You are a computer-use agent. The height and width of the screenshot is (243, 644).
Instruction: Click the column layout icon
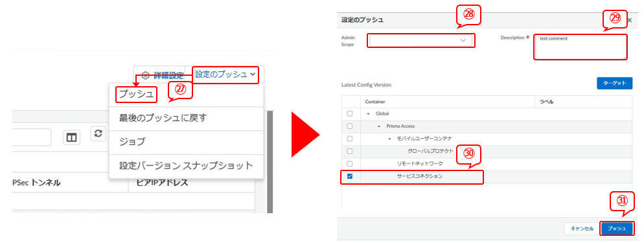point(71,137)
